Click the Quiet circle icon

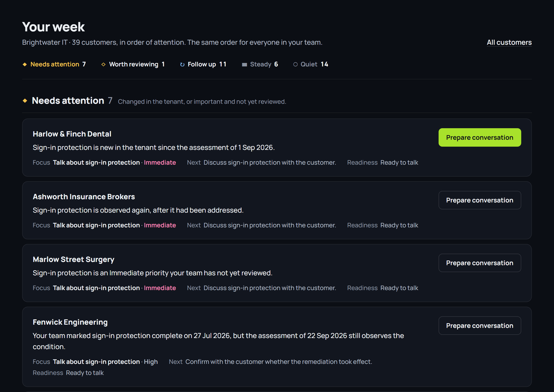(x=295, y=64)
